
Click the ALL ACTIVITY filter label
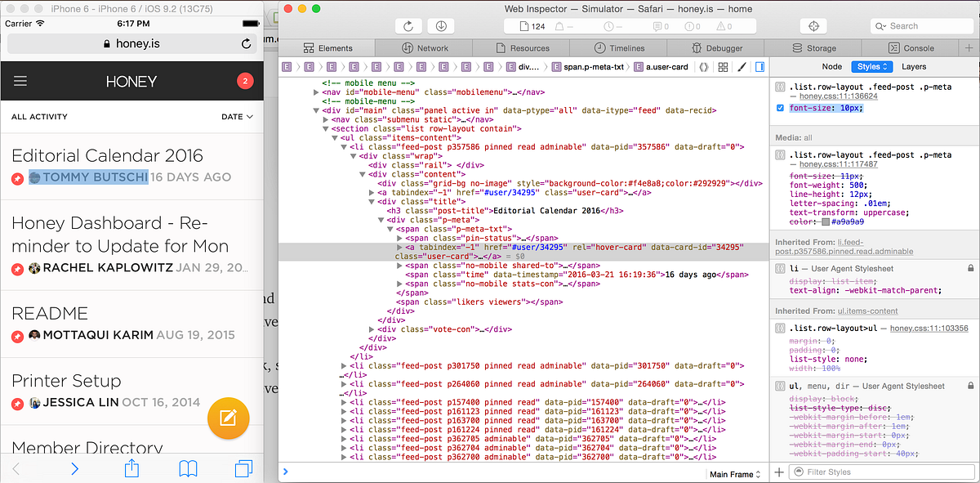pos(39,117)
